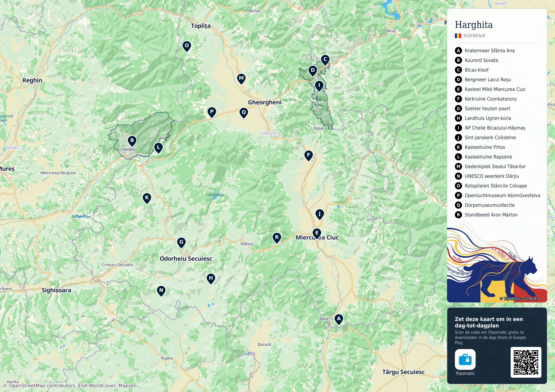Click map marker A near Băile Tușnad
This screenshot has width=555, height=392.
pyautogui.click(x=339, y=319)
